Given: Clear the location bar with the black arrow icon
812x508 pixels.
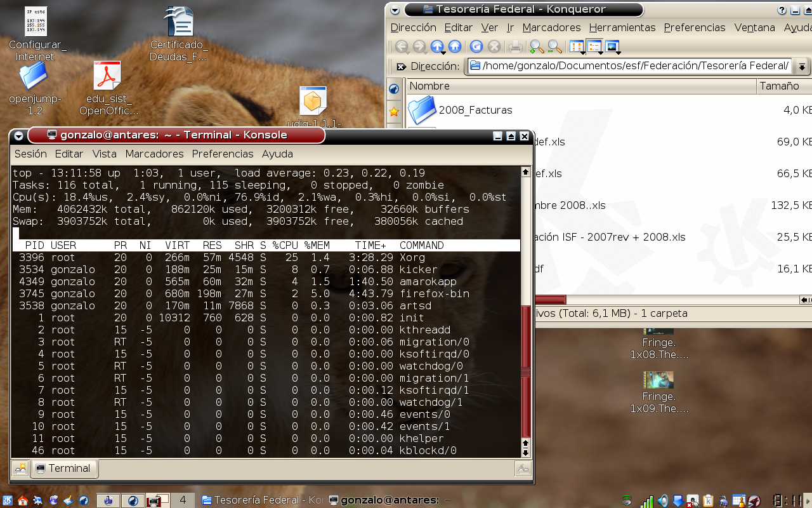Looking at the screenshot, I should pyautogui.click(x=400, y=65).
